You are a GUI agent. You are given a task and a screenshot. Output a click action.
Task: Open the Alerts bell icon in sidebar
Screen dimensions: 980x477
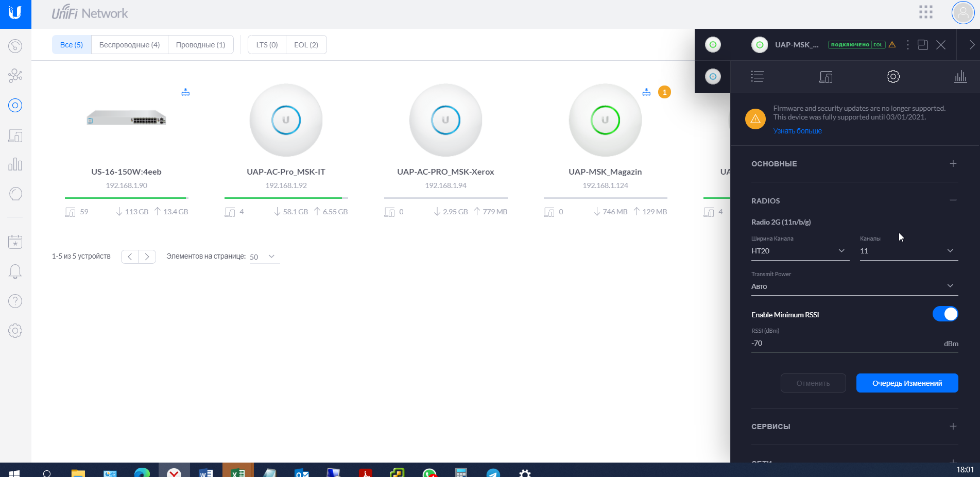tap(15, 271)
